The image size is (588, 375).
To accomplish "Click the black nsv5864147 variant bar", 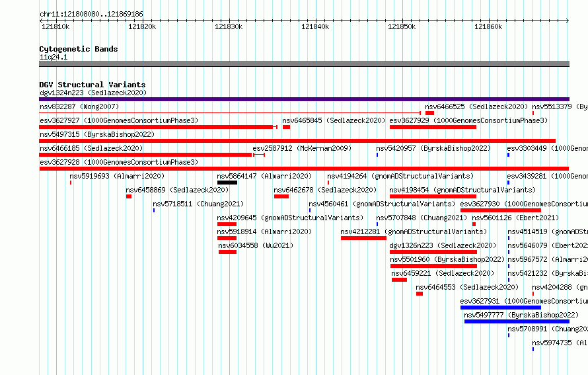I will click(x=227, y=183).
